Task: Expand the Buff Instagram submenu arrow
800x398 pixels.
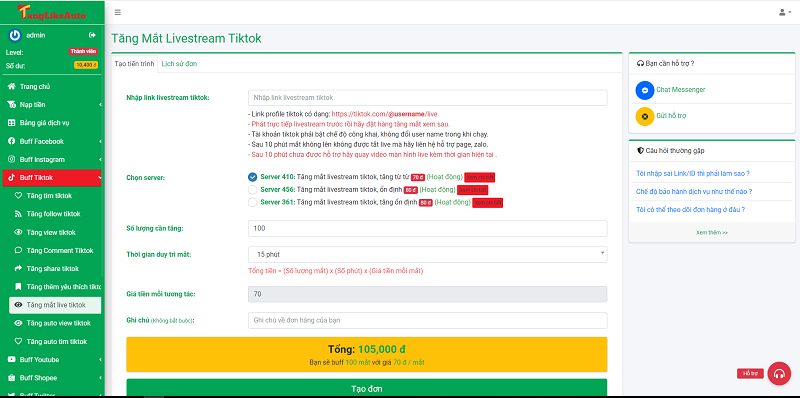Action: [100, 159]
